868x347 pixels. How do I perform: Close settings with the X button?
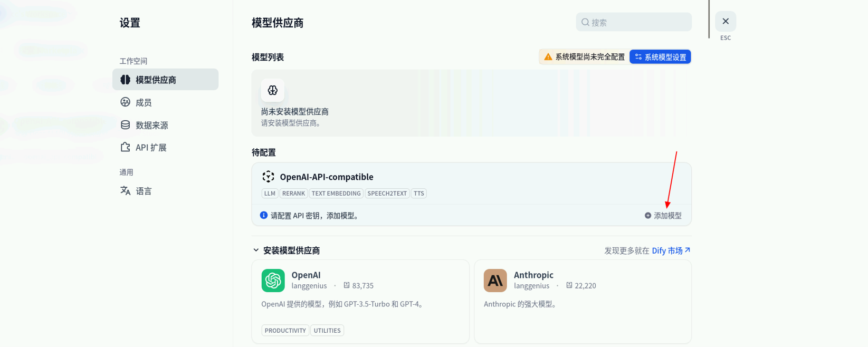click(726, 21)
